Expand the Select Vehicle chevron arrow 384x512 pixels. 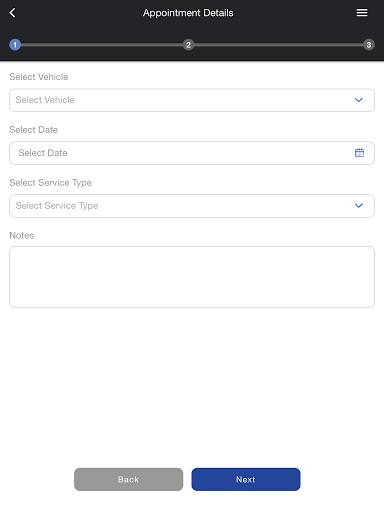(x=359, y=100)
